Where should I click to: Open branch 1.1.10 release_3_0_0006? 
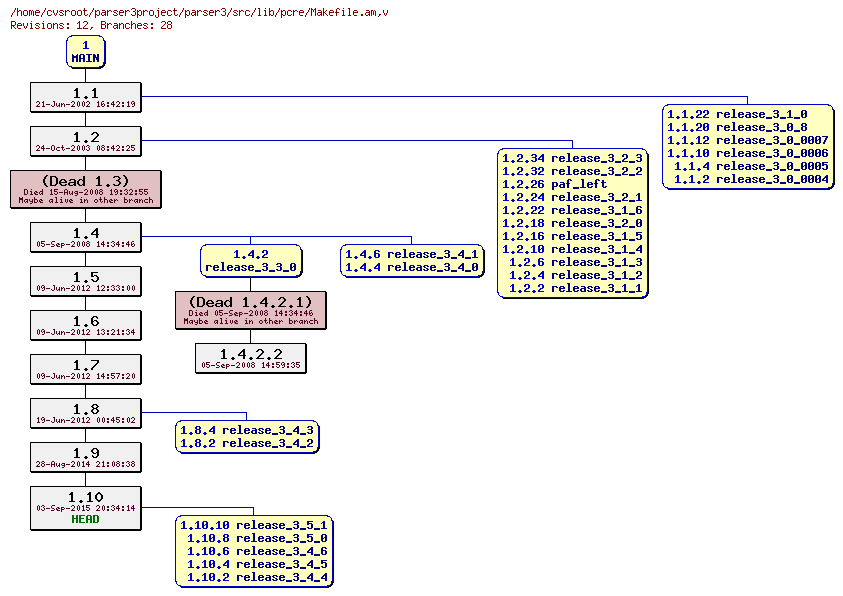748,153
